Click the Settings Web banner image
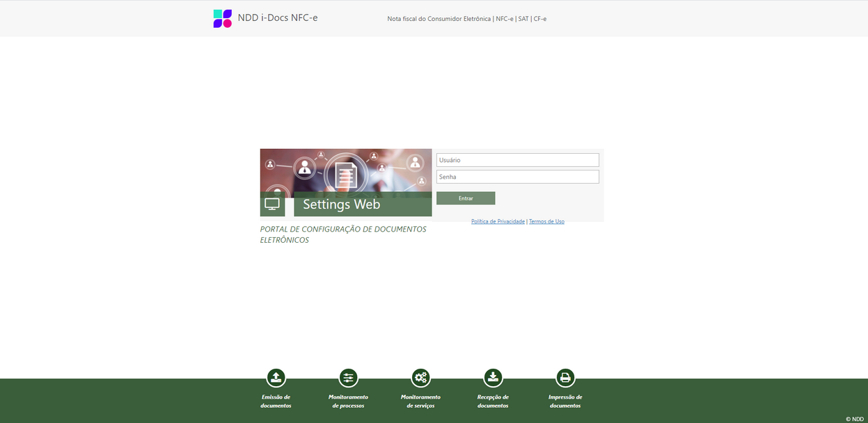Viewport: 868px width, 423px height. [346, 170]
